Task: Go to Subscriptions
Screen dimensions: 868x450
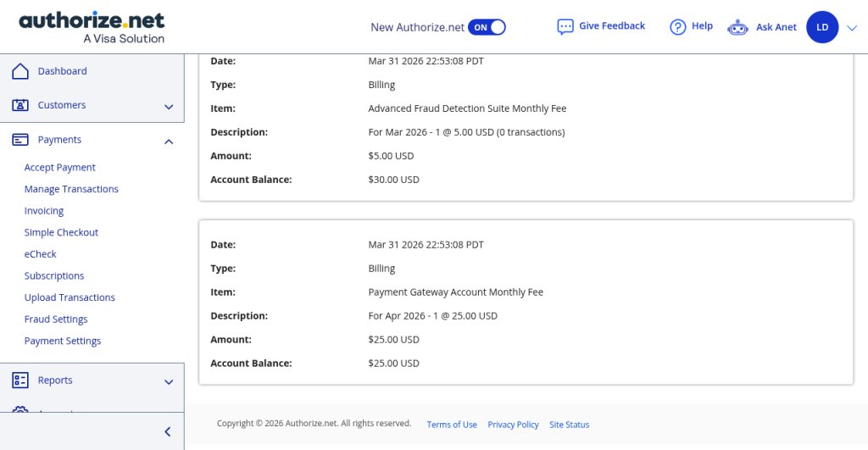Action: pyautogui.click(x=54, y=275)
